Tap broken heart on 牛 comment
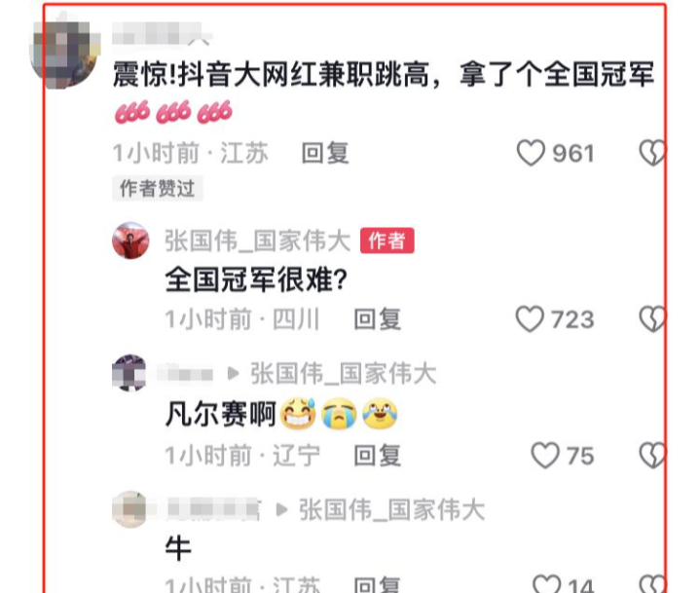This screenshot has height=593, width=700. point(652,583)
